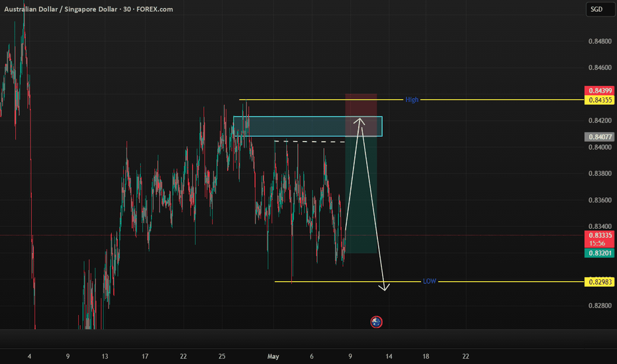Select the 0.84077 grey price label
Image resolution: width=617 pixels, height=364 pixels.
599,136
